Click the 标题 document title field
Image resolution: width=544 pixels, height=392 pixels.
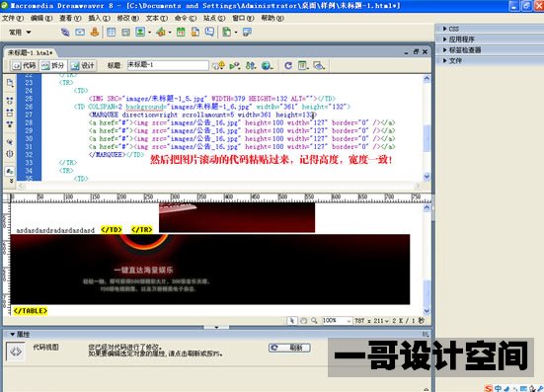click(x=168, y=65)
